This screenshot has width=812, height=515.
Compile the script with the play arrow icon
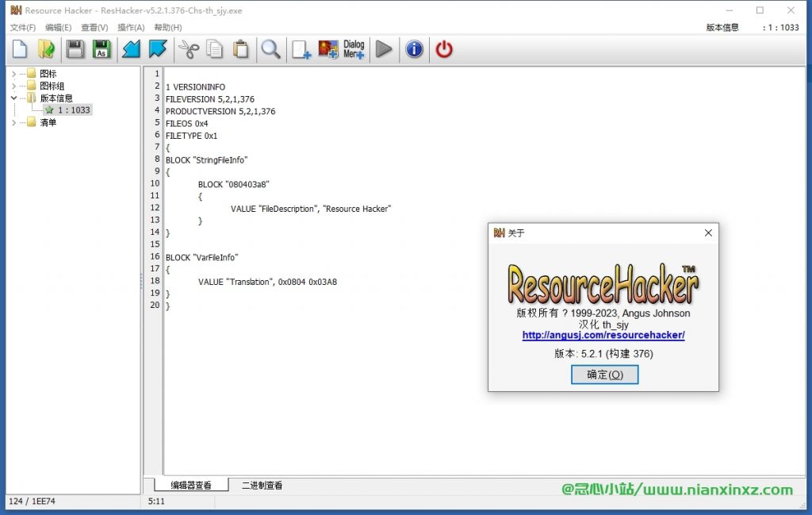point(384,49)
